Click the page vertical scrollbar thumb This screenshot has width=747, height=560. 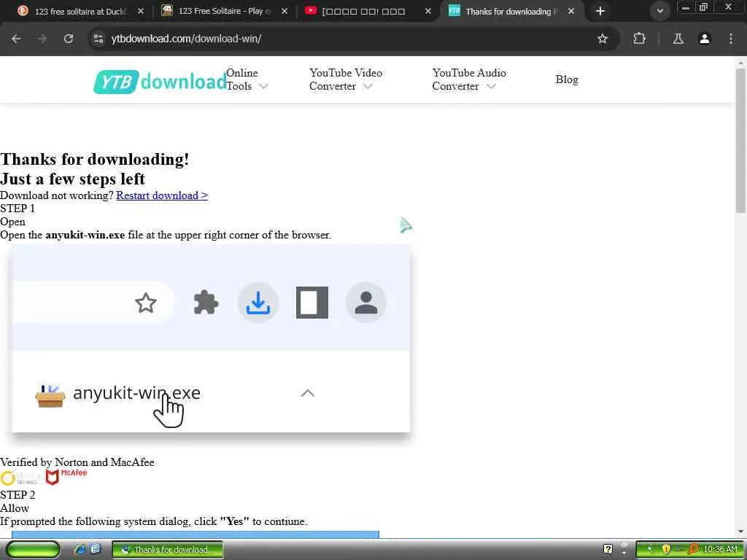(740, 141)
